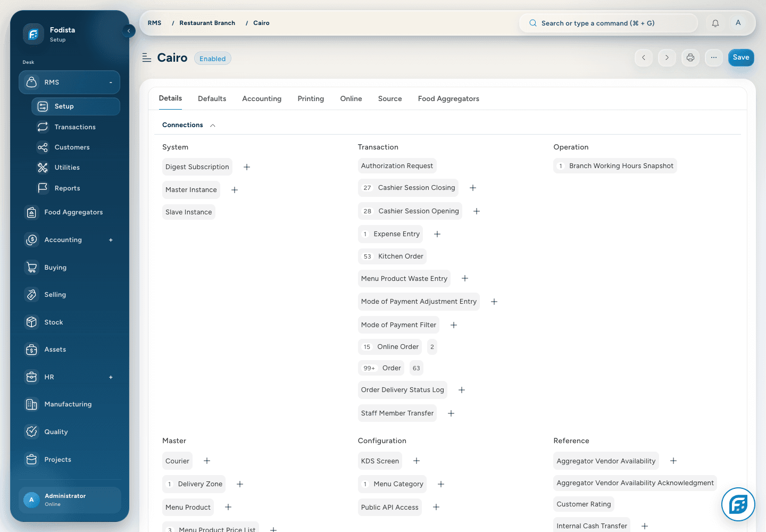This screenshot has width=766, height=532.
Task: Open the Stock module in sidebar
Action: [x=70, y=322]
